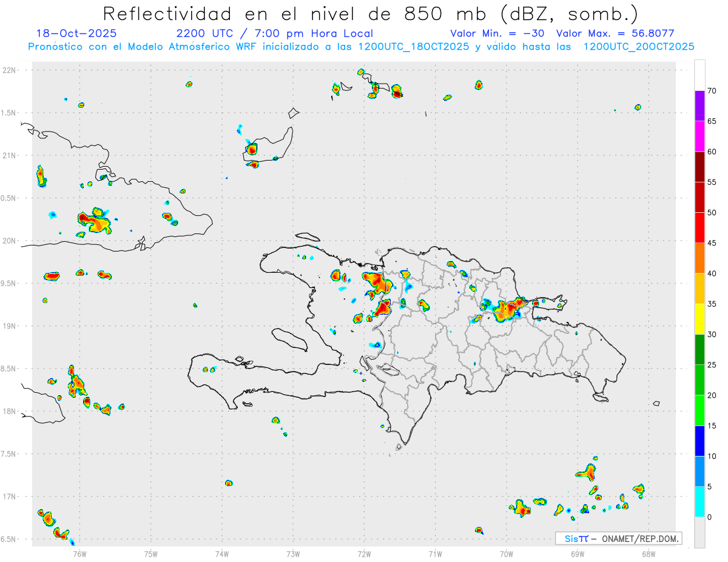The width and height of the screenshot is (728, 562).
Task: Click the colorbar label '45'
Action: coord(712,243)
